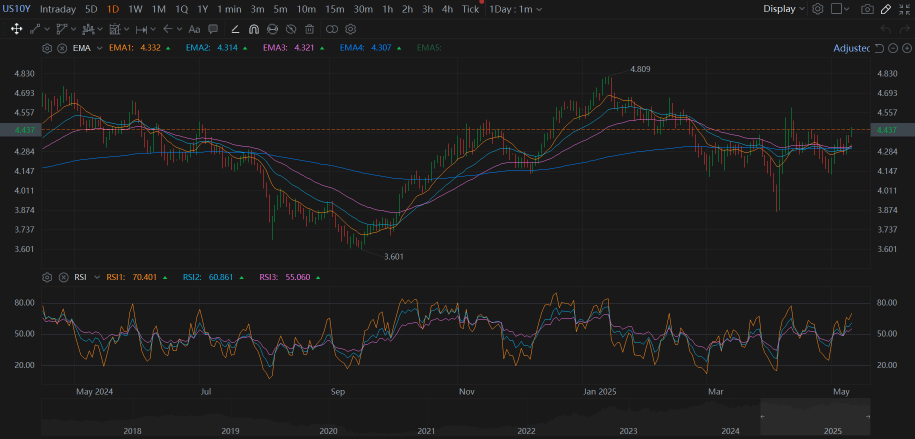Viewport: 915px width, 439px height.
Task: Toggle hide all drawings
Action: point(291,29)
